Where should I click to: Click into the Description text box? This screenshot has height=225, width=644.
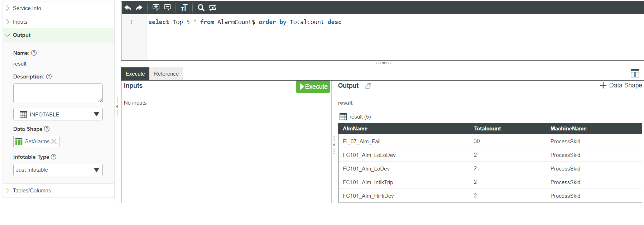58,93
